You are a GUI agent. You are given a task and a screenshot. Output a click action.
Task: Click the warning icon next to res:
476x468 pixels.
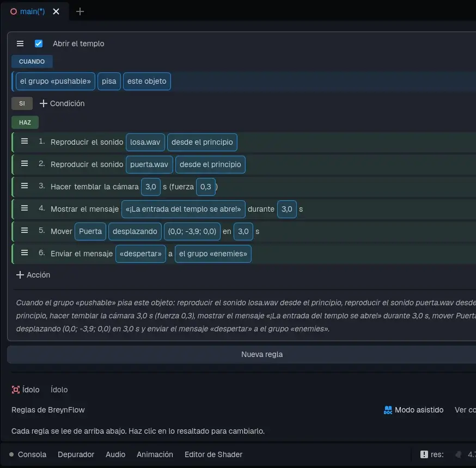pyautogui.click(x=424, y=454)
